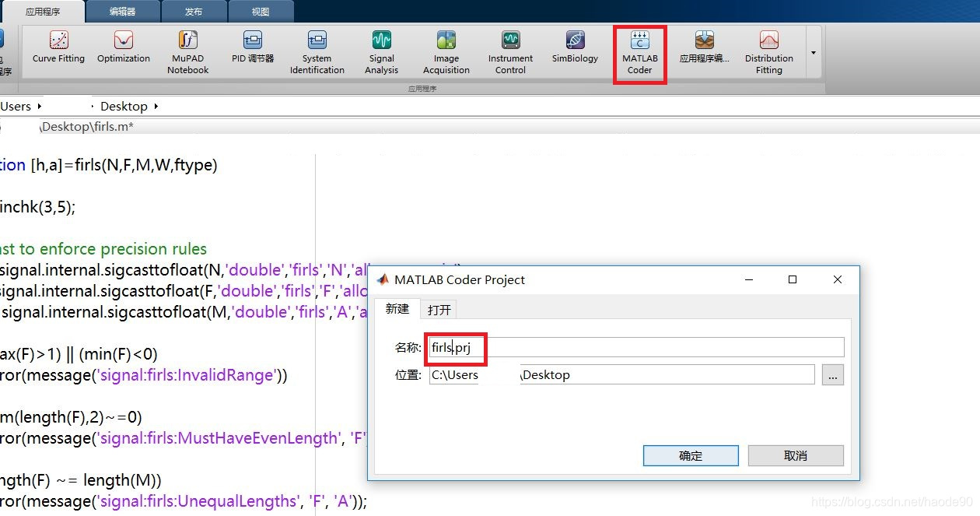Click the precision rules comment line

[103, 249]
